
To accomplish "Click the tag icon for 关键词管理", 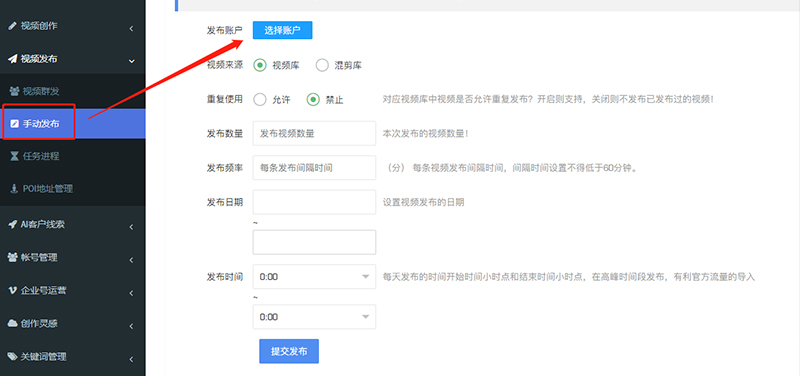I will coord(12,357).
